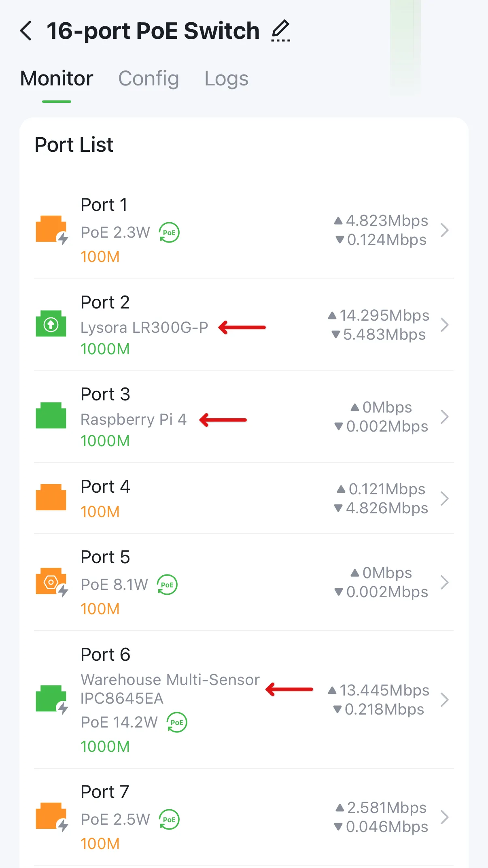Click the 'PoE 2.3W' power reading
488x868 pixels.
click(115, 233)
